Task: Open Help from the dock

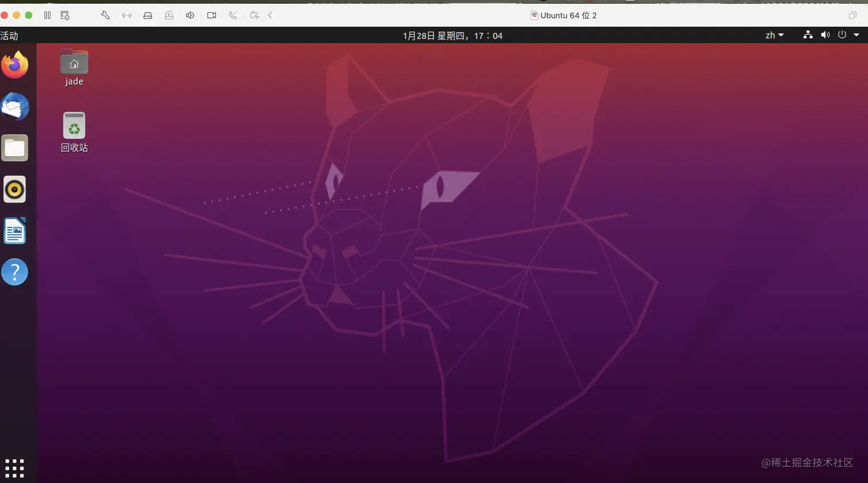Action: [x=15, y=272]
